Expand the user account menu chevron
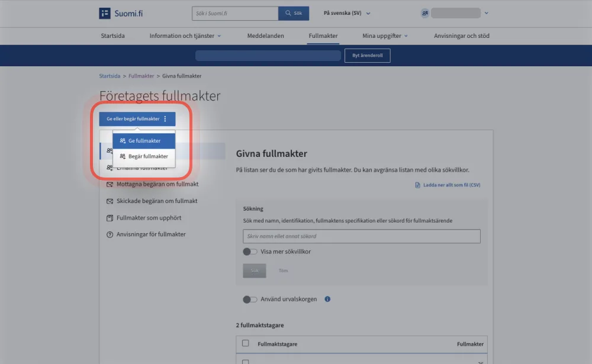This screenshot has width=592, height=364. 486,13
